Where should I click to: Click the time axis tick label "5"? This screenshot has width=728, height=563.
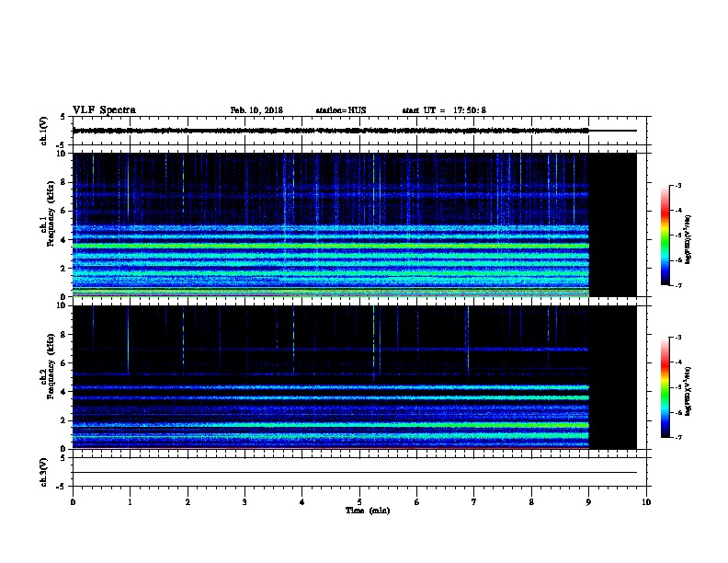click(359, 502)
